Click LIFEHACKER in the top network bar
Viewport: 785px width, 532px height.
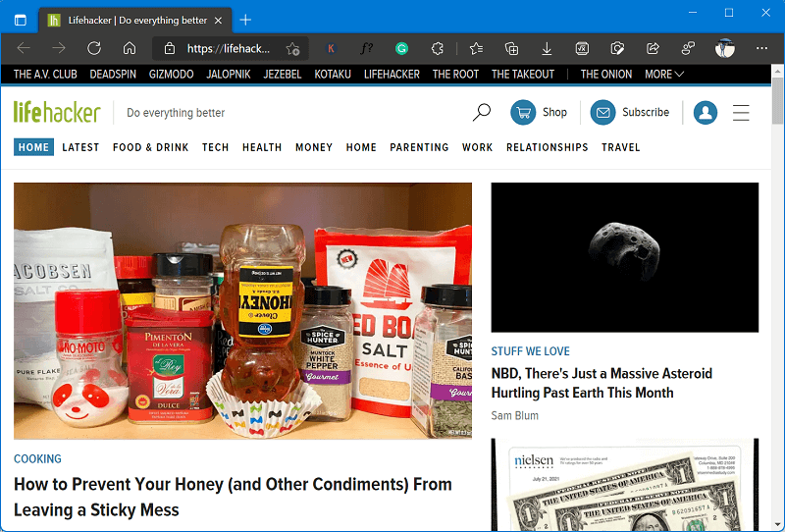[x=392, y=75]
